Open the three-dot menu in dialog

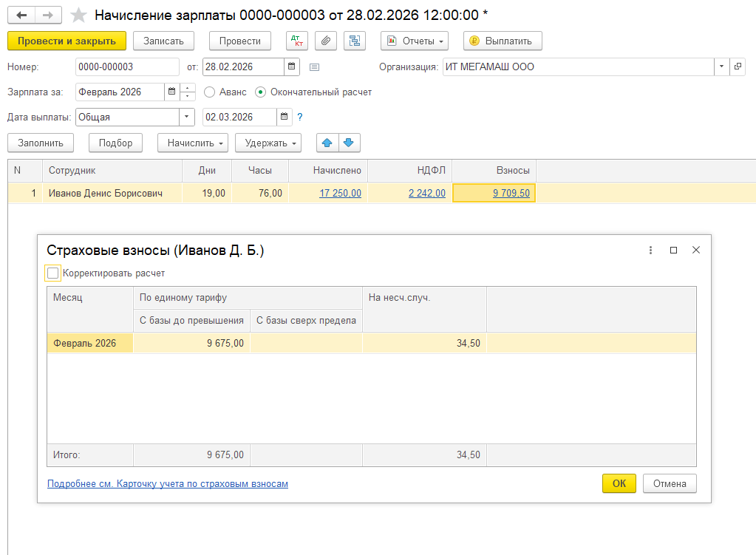coord(650,251)
